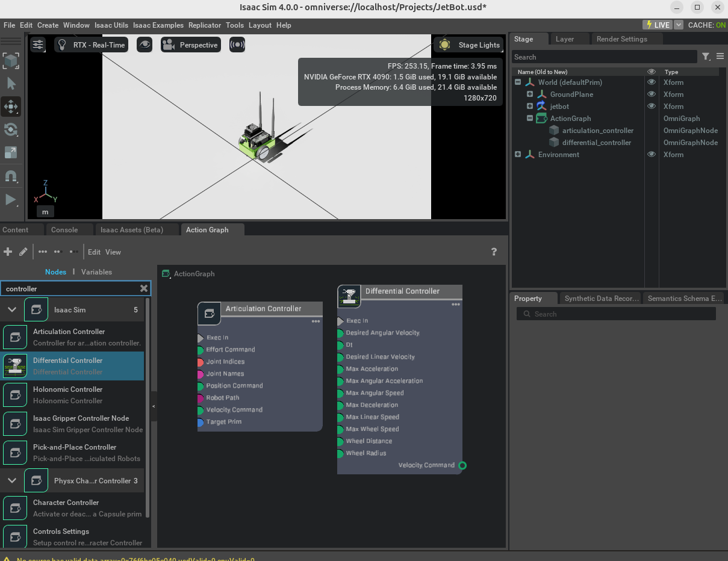The image size is (728, 561).
Task: Open the Action Graph Edit menu
Action: click(95, 252)
